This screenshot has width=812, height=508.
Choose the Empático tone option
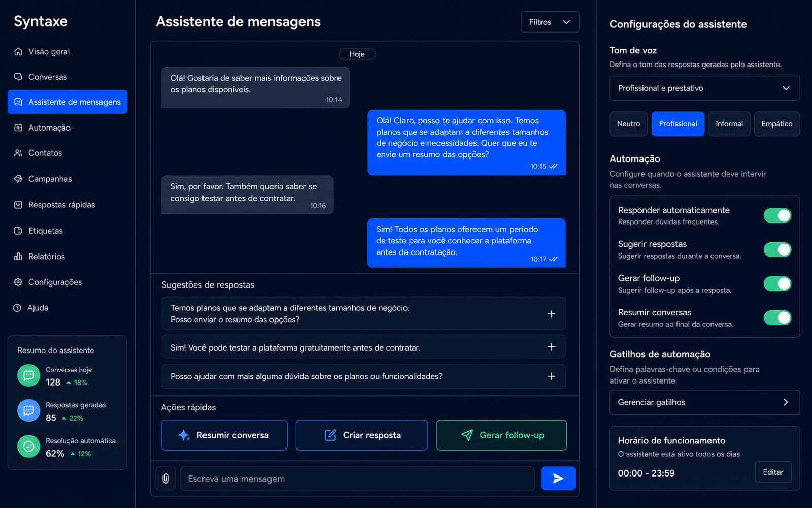tap(777, 124)
